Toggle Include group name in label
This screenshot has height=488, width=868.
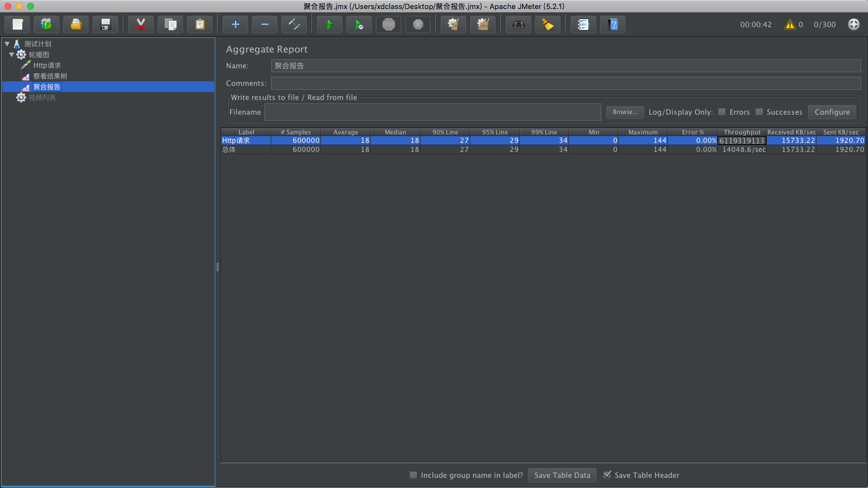tap(413, 475)
